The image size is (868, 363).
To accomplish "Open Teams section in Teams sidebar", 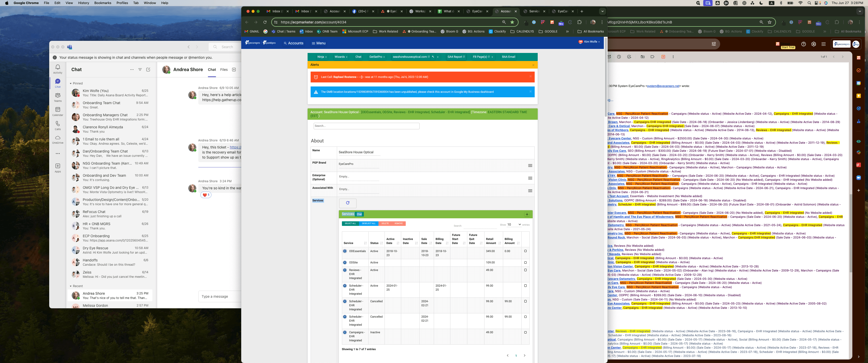I will point(58,97).
